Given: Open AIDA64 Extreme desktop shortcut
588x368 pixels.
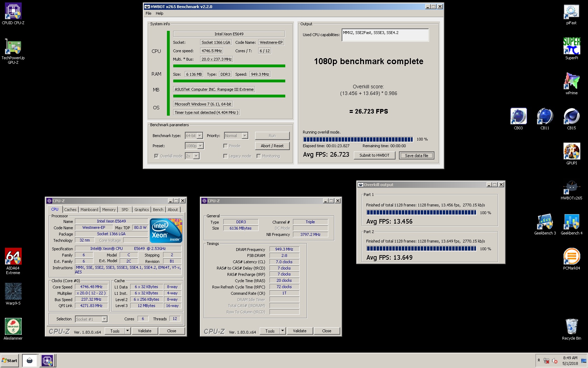Looking at the screenshot, I should click(13, 261).
